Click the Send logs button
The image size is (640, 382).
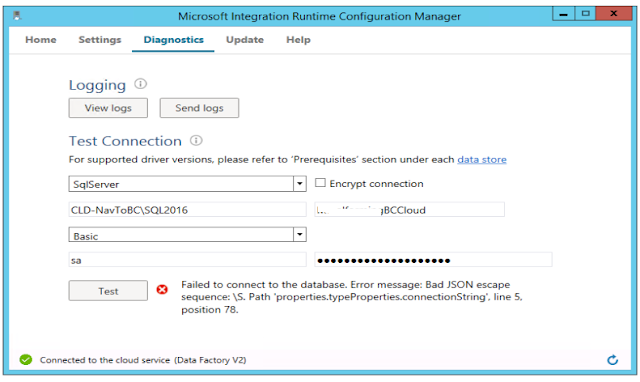199,108
